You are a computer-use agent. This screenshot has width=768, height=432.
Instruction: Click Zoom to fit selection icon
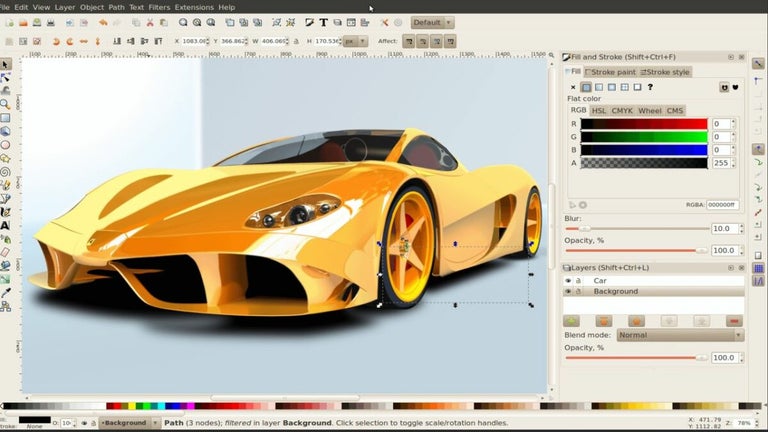pos(183,23)
